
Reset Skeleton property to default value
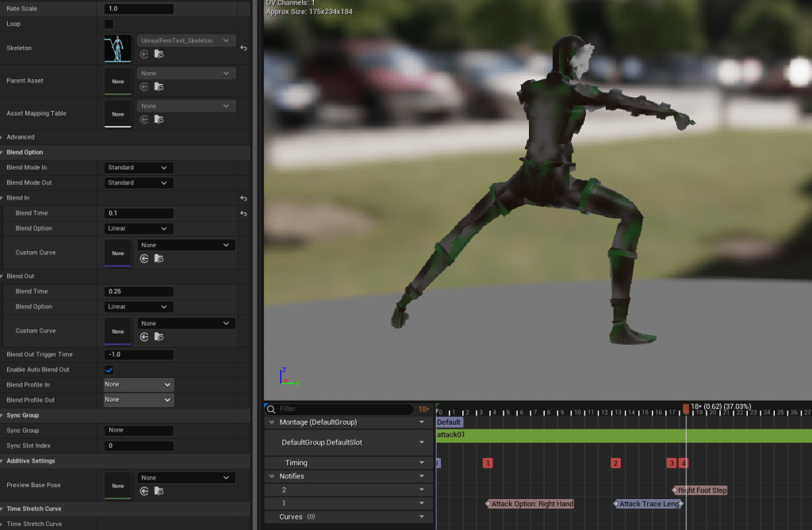(x=243, y=48)
